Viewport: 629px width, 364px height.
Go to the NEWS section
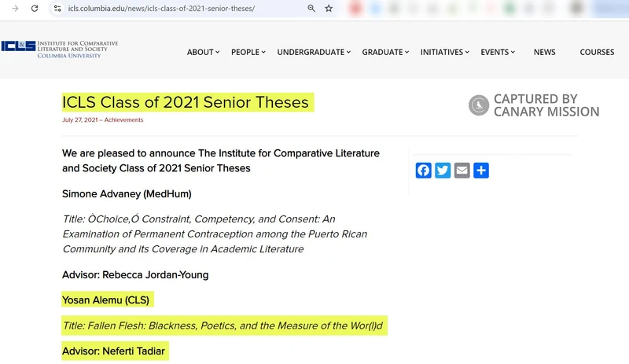(544, 52)
